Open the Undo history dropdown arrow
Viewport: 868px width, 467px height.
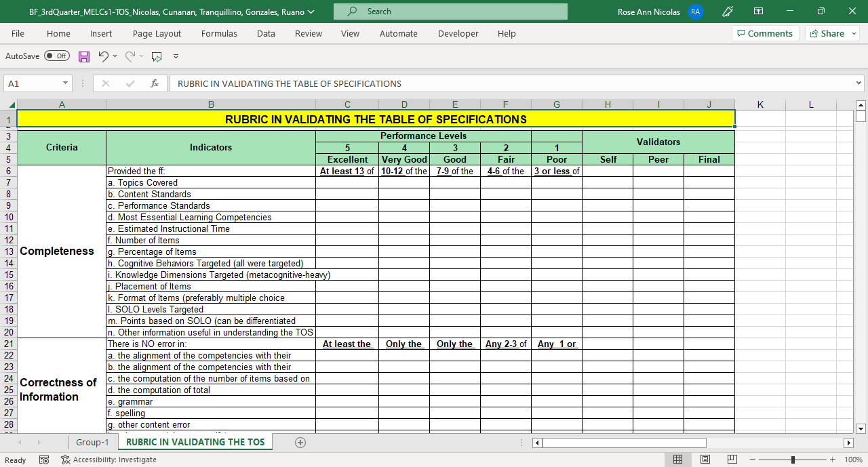[x=115, y=56]
